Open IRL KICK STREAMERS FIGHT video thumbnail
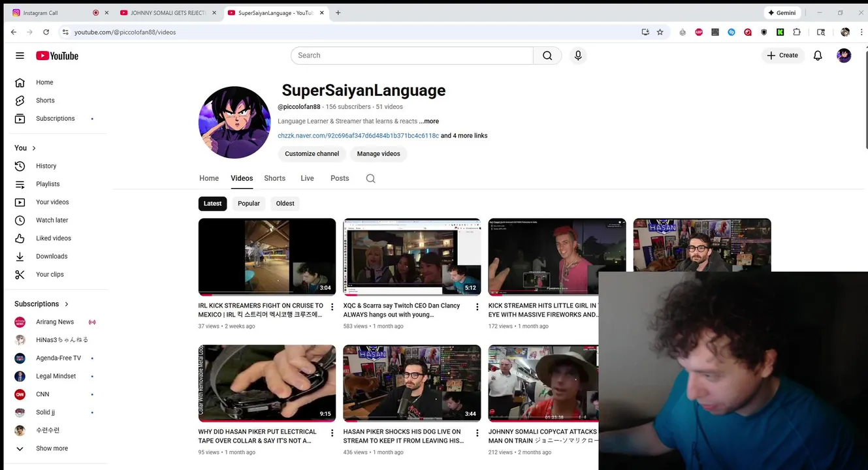 [x=267, y=257]
